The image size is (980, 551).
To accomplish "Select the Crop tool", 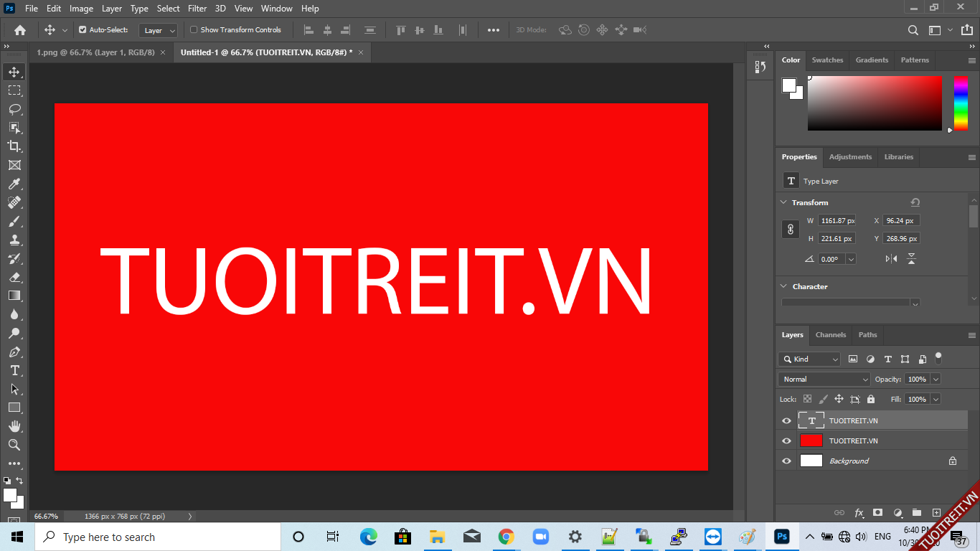I will click(14, 146).
